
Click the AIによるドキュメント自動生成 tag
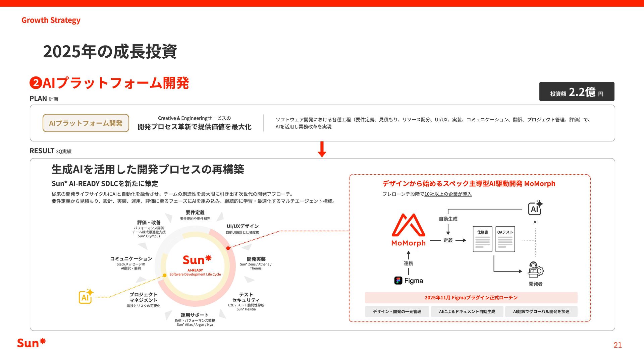click(467, 311)
